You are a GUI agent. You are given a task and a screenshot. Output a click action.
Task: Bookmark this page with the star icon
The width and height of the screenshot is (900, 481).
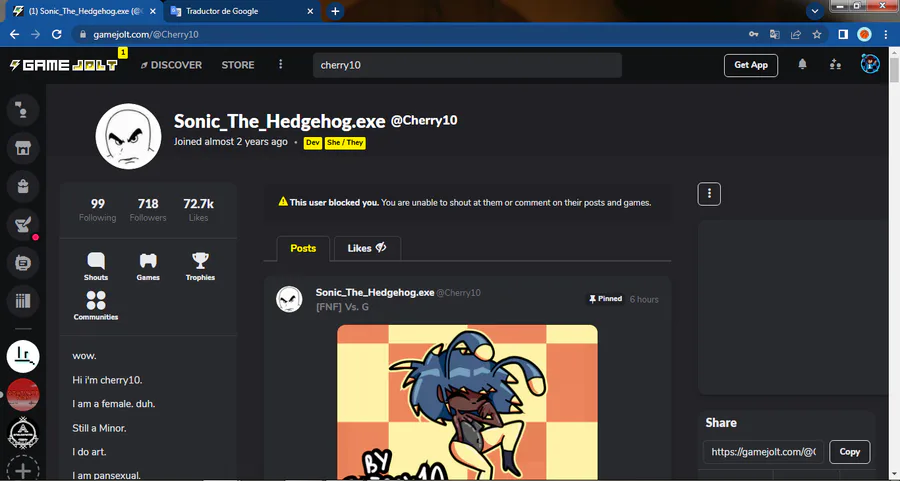[817, 34]
